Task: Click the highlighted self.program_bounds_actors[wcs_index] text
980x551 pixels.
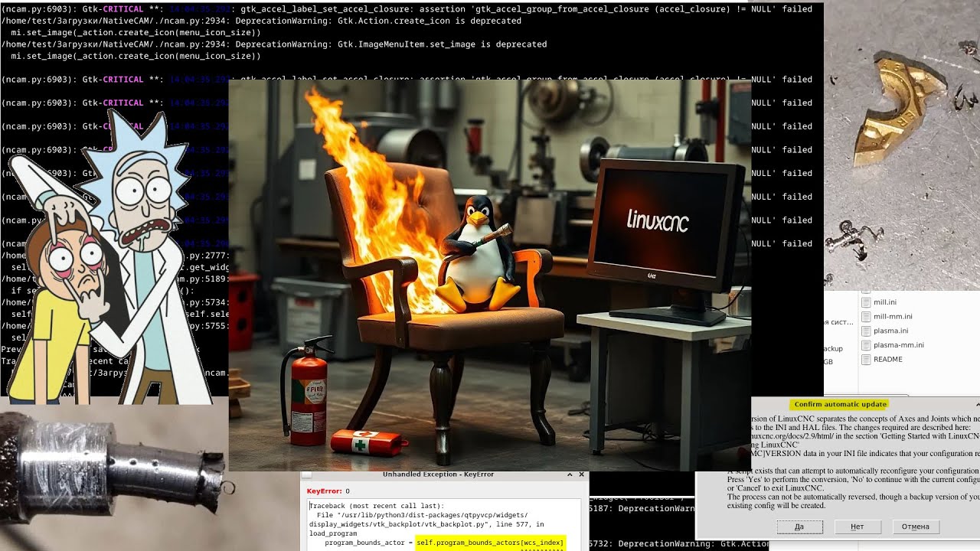Action: (490, 543)
